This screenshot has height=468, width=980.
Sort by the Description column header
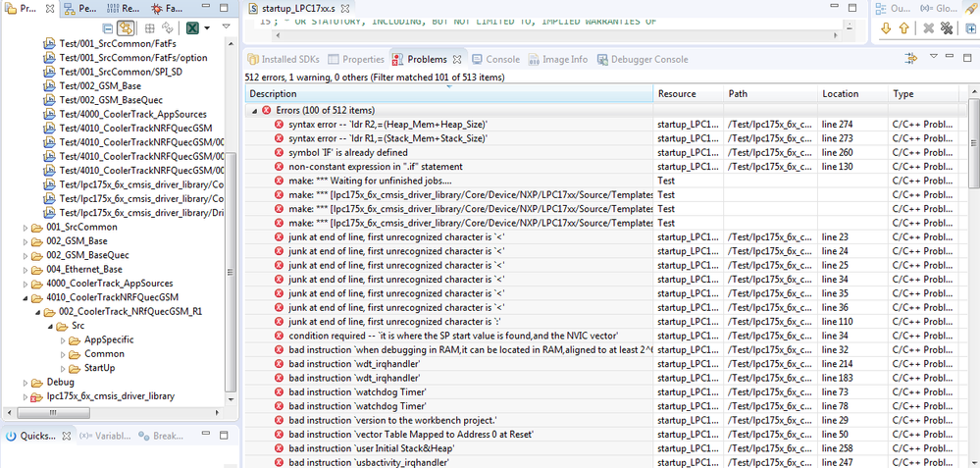click(448, 94)
